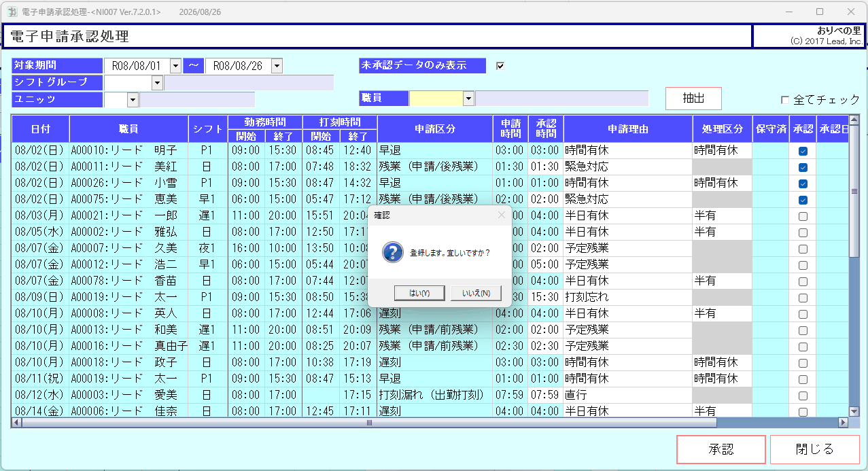This screenshot has height=471, width=868.
Task: Click the horizontal scrollbar left arrow
Action: pyautogui.click(x=17, y=422)
